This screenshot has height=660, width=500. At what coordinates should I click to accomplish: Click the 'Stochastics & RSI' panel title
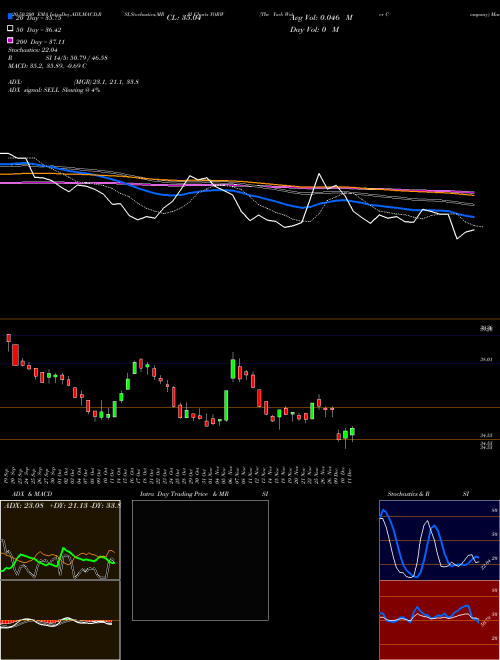[x=428, y=494]
